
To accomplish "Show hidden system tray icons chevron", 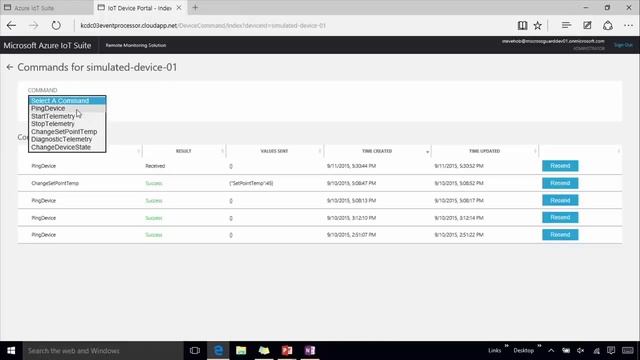I will pos(551,351).
